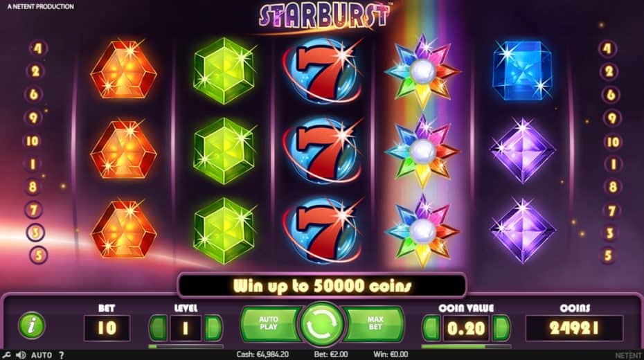Open the wrench settings icon
The image size is (644, 360).
(x=6, y=355)
